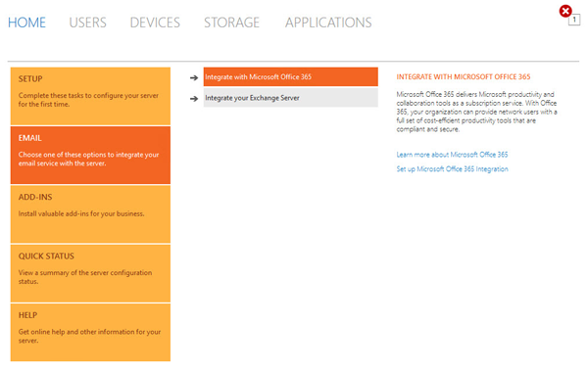Click the INTEGRATE WITH MICROSOFT OFFICE 365 heading
This screenshot has height=373, width=588.
(x=464, y=76)
